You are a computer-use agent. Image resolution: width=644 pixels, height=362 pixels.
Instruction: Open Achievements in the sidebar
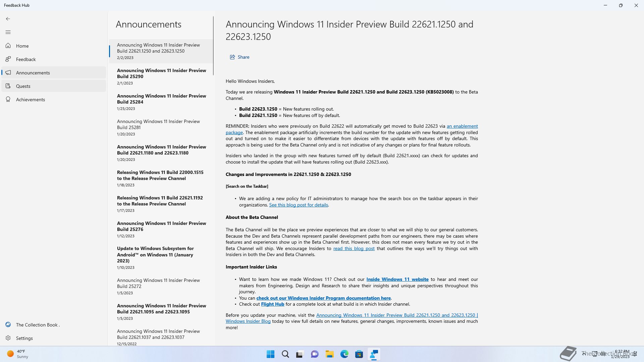click(x=54, y=100)
